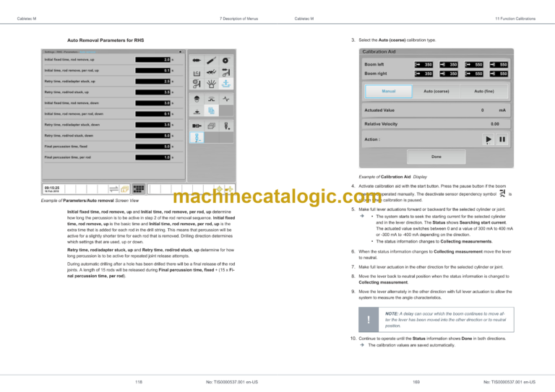555x392 pixels.
Task: Click the cylinder connector icon beside stacked boxes
Action: pos(197,126)
